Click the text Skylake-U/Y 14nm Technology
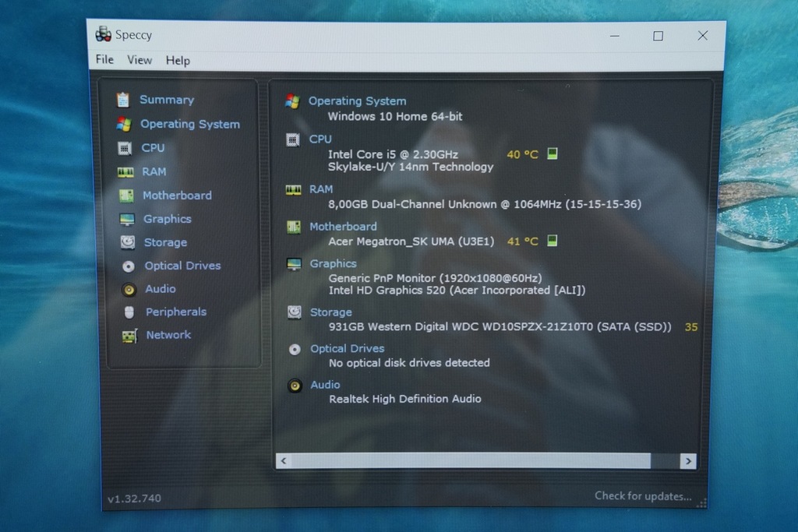The image size is (798, 532). point(411,167)
